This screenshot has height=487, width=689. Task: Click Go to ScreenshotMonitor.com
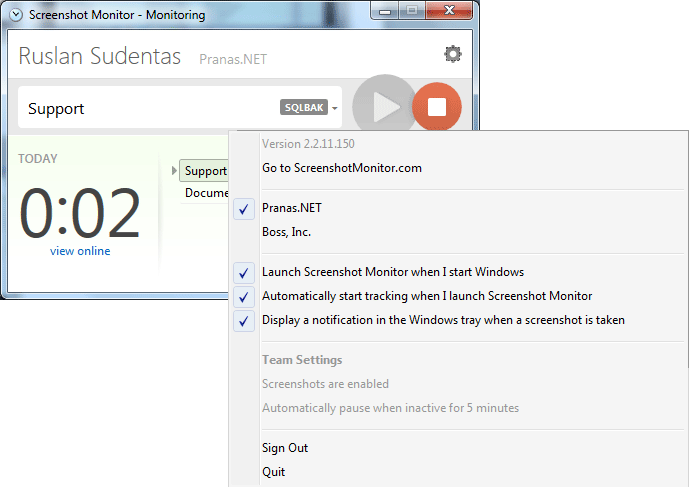point(341,168)
